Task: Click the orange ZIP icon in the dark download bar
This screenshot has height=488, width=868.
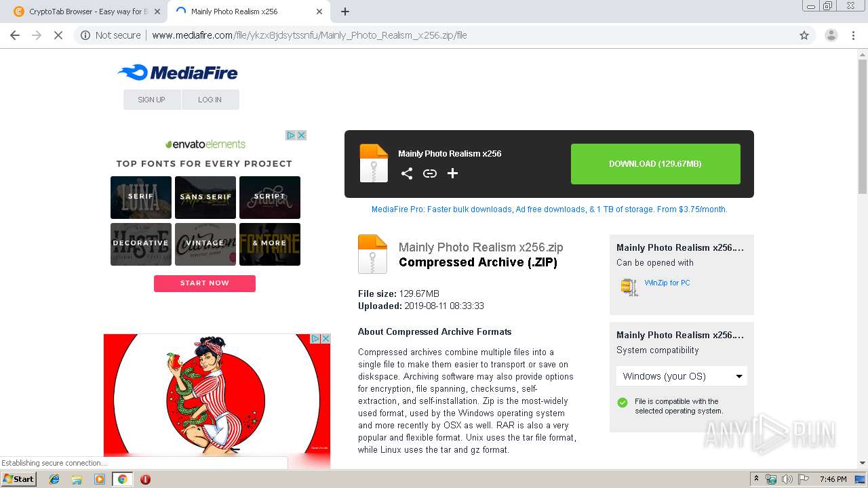Action: (x=374, y=163)
